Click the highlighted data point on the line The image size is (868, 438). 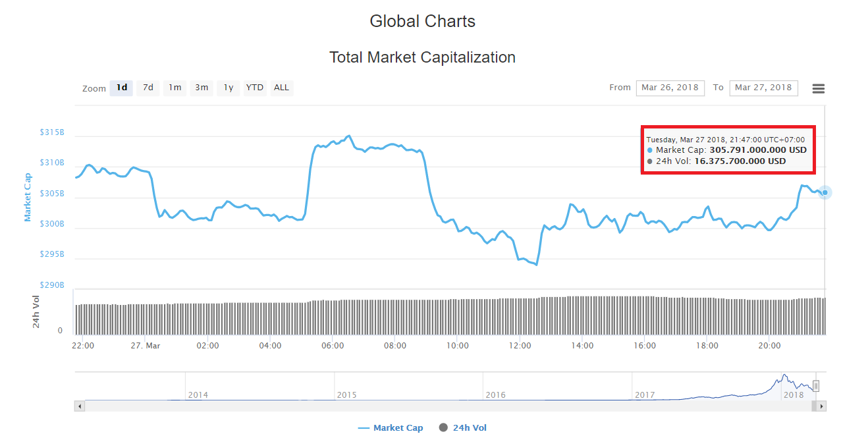click(x=825, y=192)
